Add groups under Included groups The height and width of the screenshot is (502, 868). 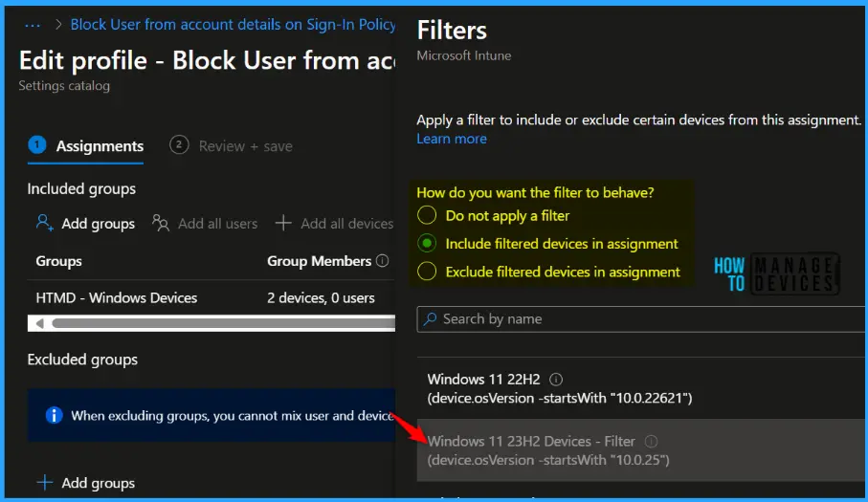(x=86, y=224)
